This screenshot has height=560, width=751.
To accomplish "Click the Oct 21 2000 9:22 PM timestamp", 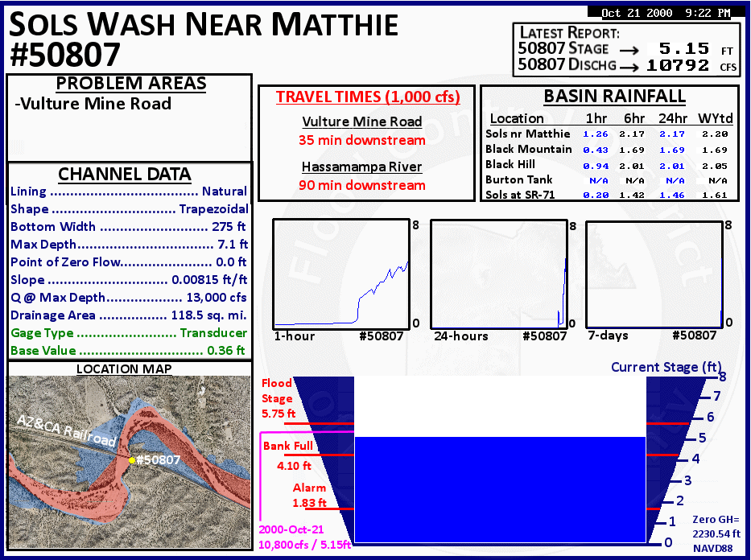I will 666,13.
